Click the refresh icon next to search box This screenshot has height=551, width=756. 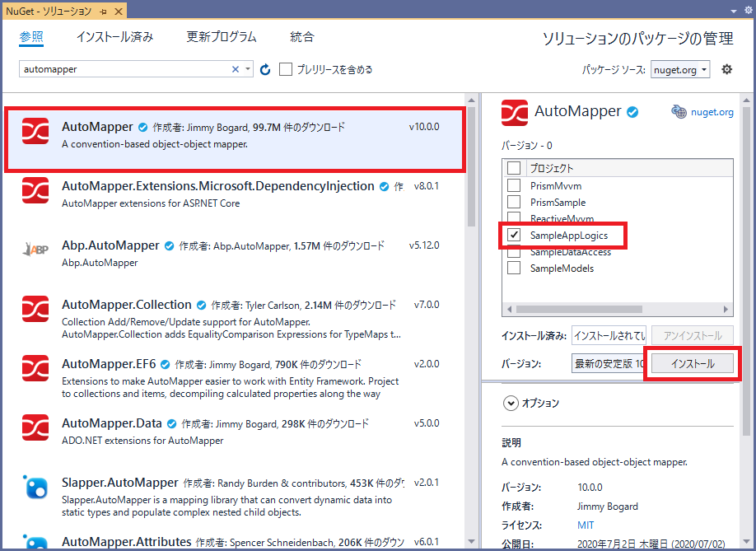click(265, 70)
